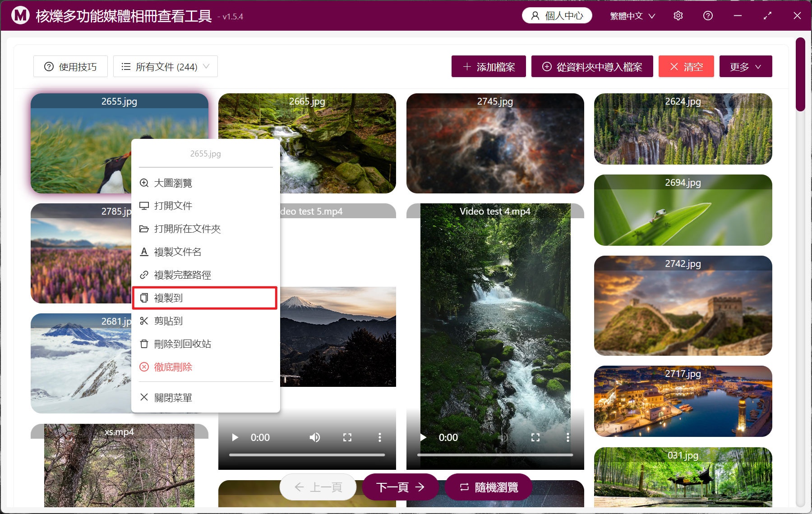Screen dimensions: 812x514
Task: Seek on Video test 5.mp4 progress bar
Action: (307, 455)
